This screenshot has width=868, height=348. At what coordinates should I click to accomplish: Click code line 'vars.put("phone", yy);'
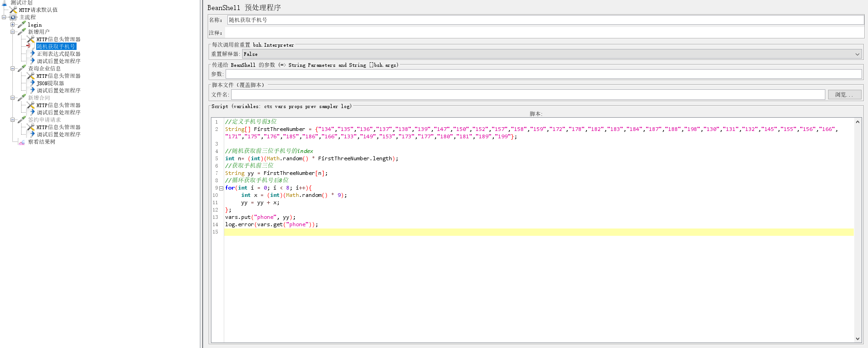[260, 217]
